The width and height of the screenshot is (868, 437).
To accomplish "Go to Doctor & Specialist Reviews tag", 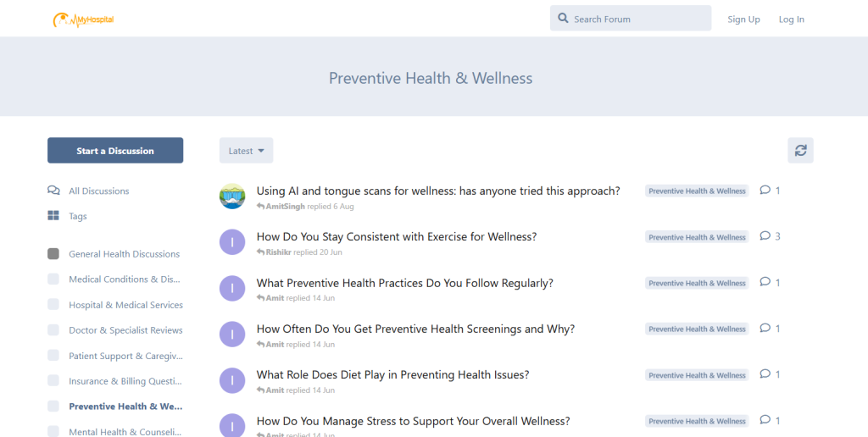I will click(x=125, y=330).
